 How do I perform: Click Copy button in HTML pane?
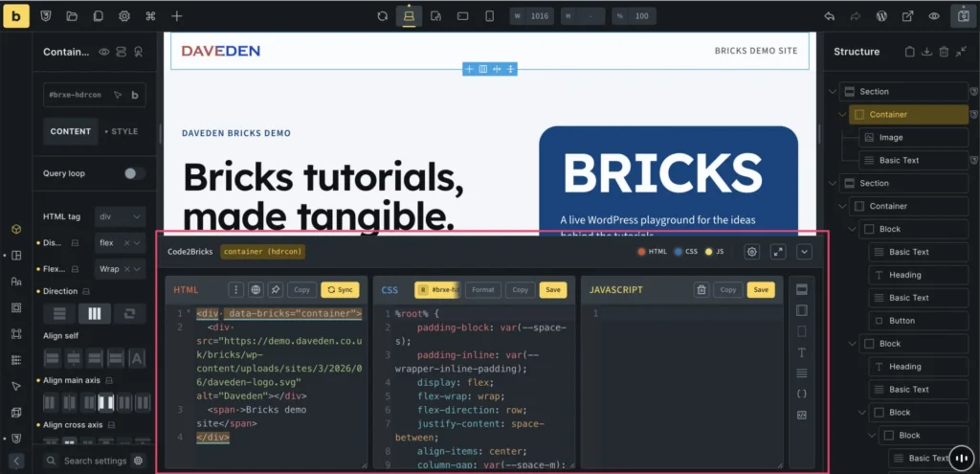(301, 289)
